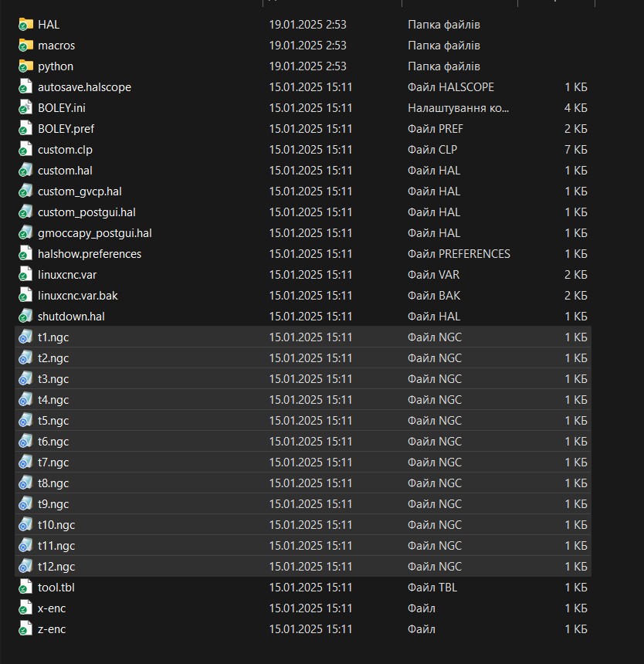Select file name z-enc
Screen dimensions: 644x664
51,629
